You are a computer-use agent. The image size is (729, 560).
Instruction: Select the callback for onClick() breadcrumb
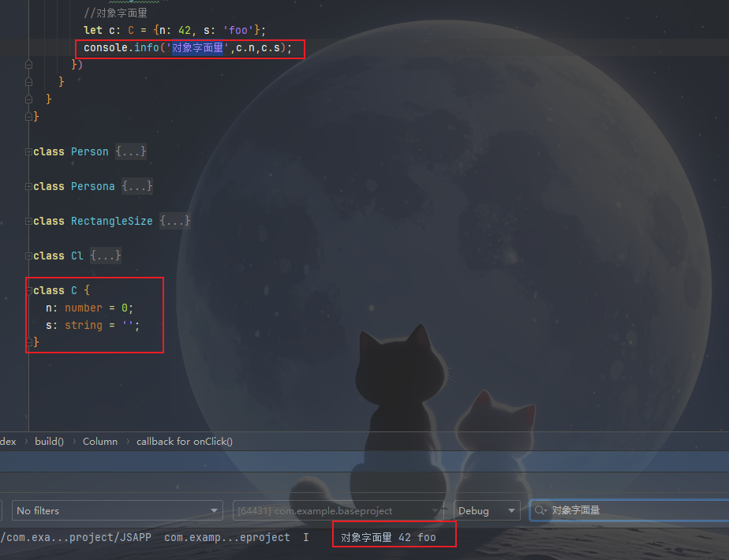point(185,442)
